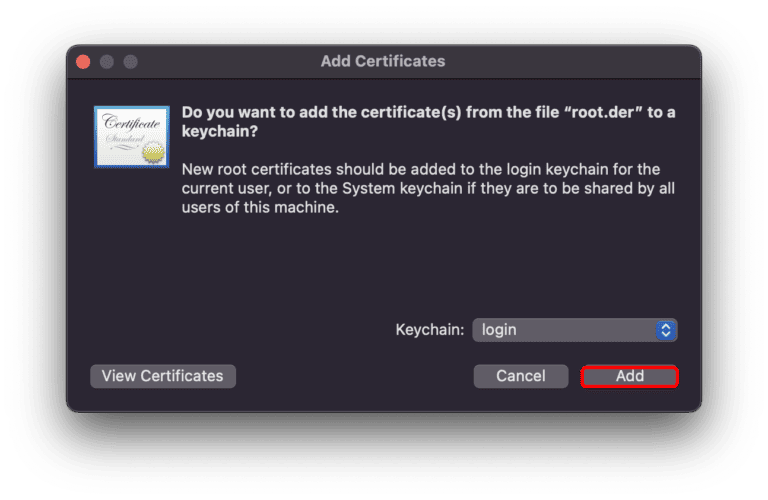Click the paragraph about new root certificates

pyautogui.click(x=420, y=189)
